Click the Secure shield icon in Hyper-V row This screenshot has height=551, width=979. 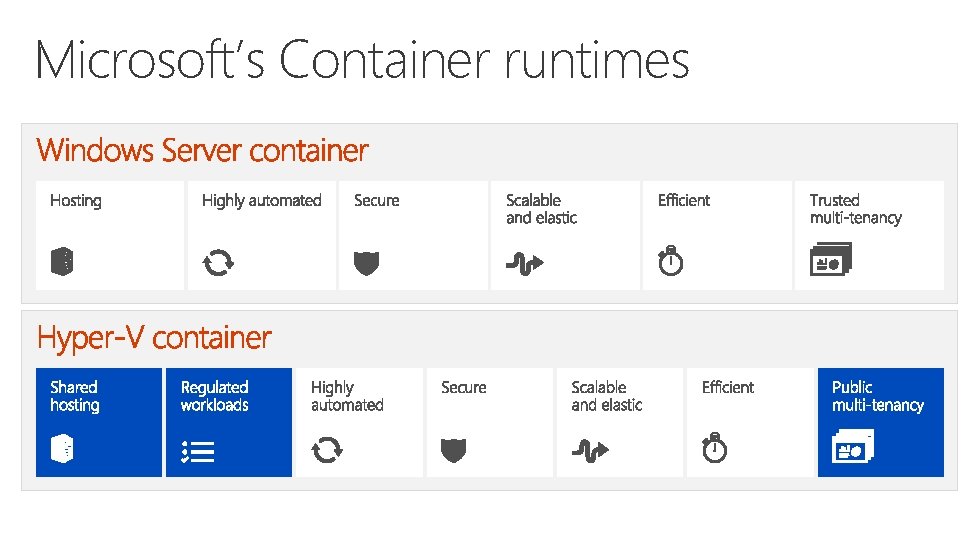coord(454,451)
